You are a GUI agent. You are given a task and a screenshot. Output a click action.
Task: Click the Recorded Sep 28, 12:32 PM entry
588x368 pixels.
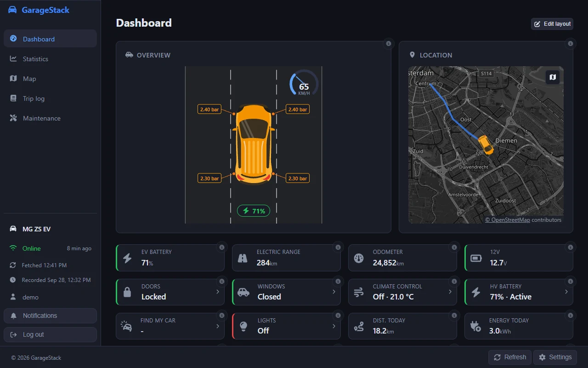point(56,280)
